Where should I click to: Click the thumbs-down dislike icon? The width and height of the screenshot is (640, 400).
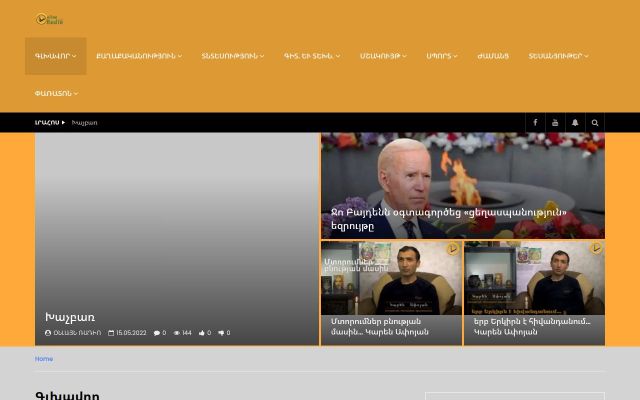(x=221, y=333)
